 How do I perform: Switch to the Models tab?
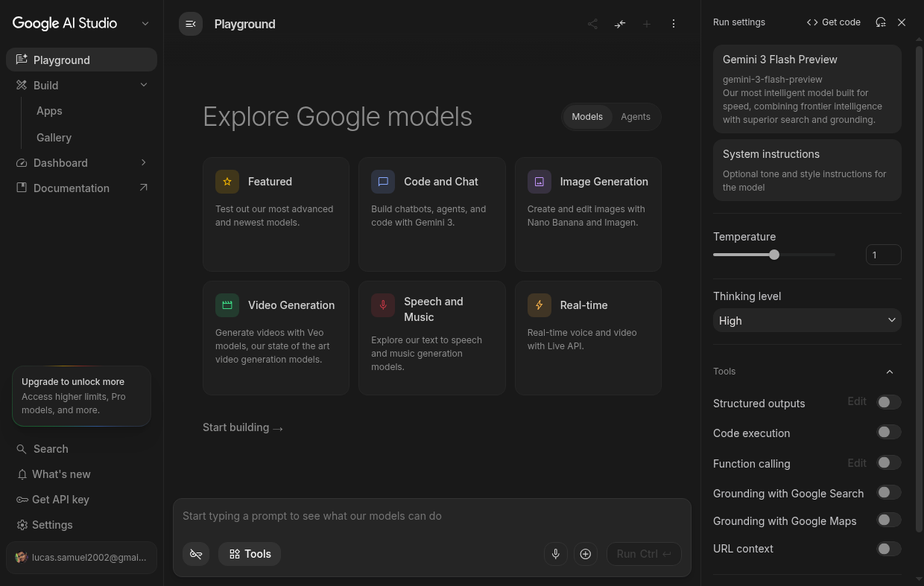587,117
